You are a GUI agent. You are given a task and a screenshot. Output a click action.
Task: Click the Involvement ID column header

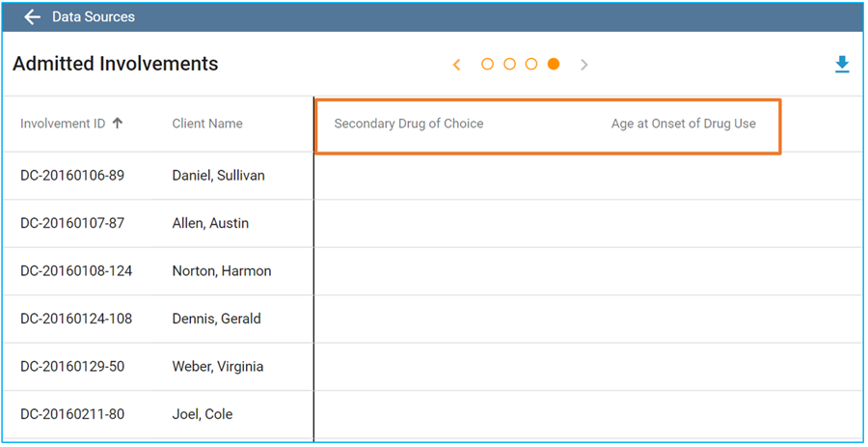(x=63, y=124)
